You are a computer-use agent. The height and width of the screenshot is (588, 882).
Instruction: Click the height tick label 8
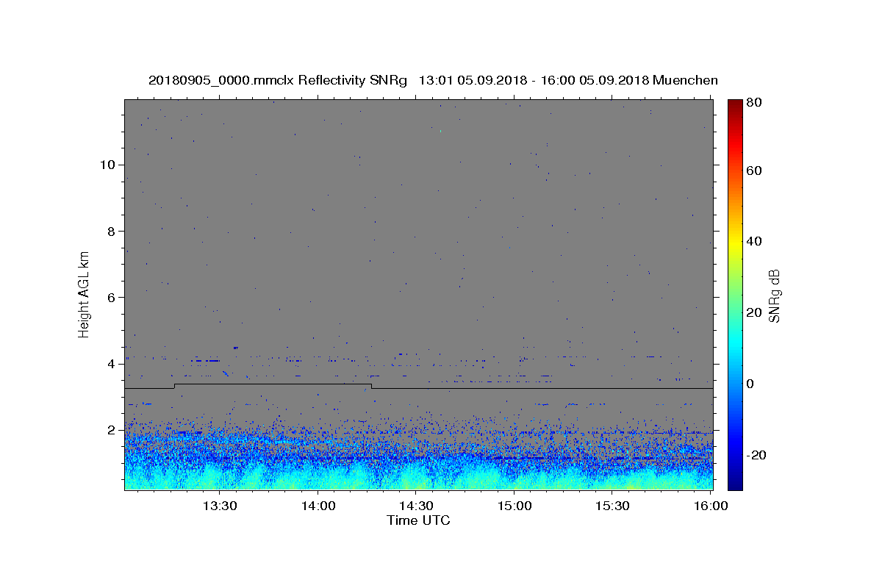click(x=111, y=231)
